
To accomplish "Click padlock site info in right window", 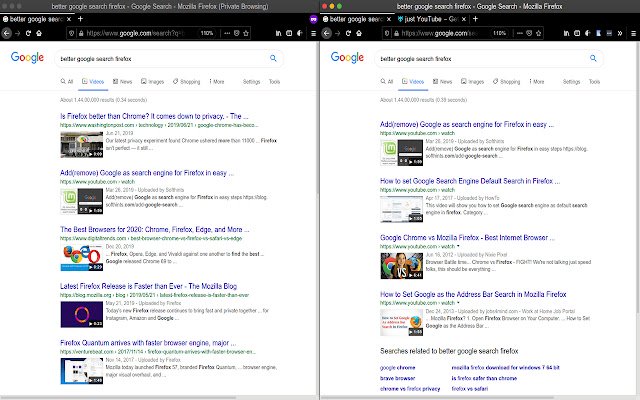I will [396, 33].
